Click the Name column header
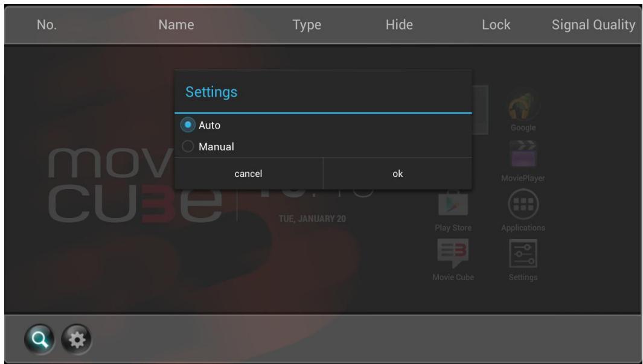Viewport: 643px width, 364px height. [176, 25]
